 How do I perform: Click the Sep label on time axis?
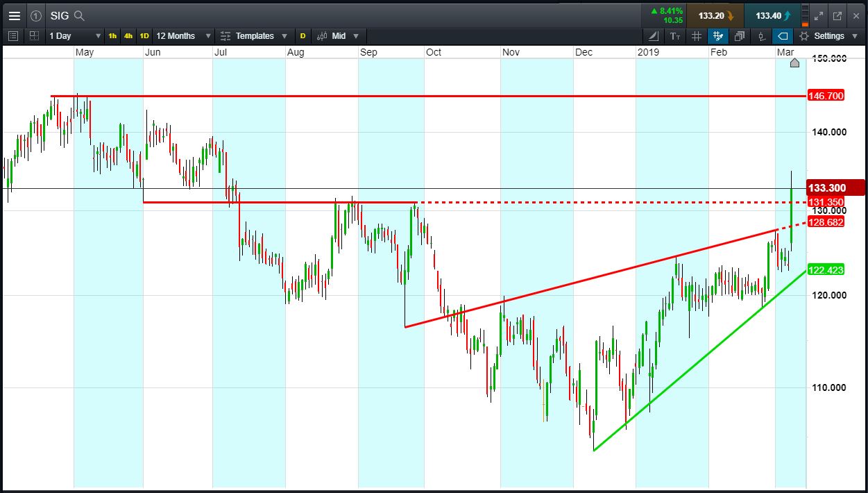click(x=368, y=52)
